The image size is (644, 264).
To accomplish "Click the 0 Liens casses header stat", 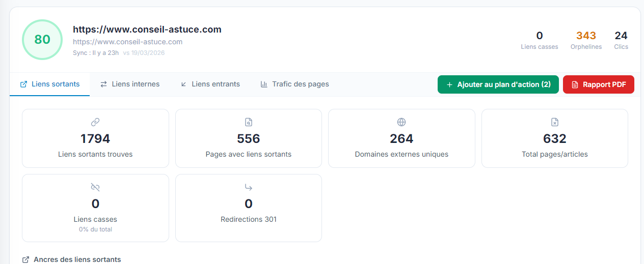I will click(x=540, y=40).
